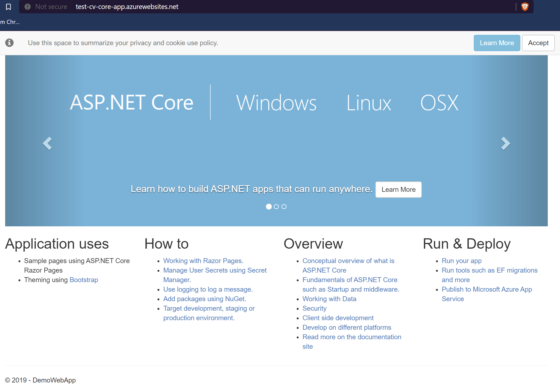Click Learn More in cookie banner

(497, 43)
